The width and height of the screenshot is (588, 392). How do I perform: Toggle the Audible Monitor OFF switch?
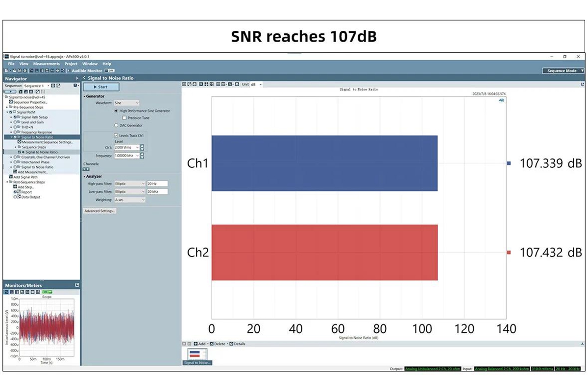click(x=111, y=70)
